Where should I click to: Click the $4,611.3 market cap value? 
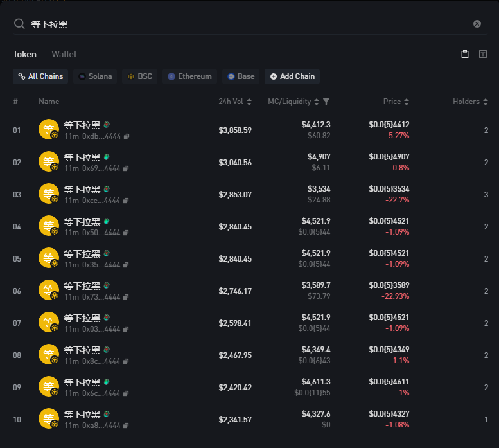316,382
